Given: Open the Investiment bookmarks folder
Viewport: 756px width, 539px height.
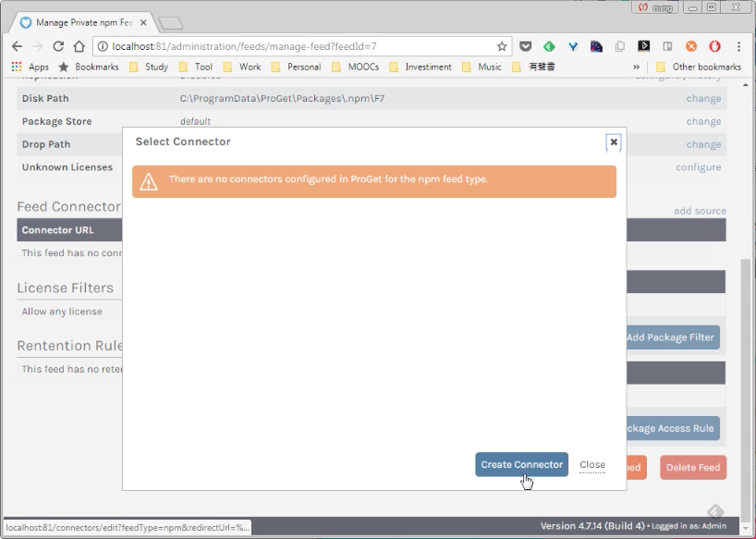Looking at the screenshot, I should click(x=421, y=67).
